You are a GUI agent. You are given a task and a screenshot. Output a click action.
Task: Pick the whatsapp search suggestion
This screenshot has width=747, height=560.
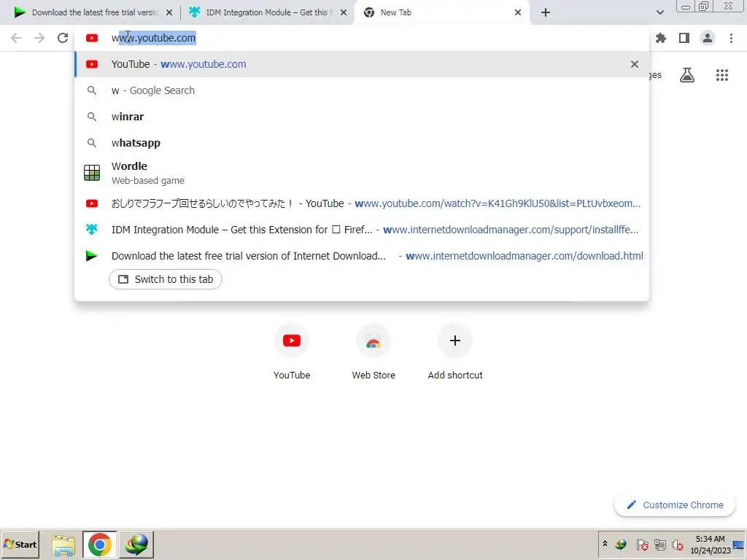[362, 143]
